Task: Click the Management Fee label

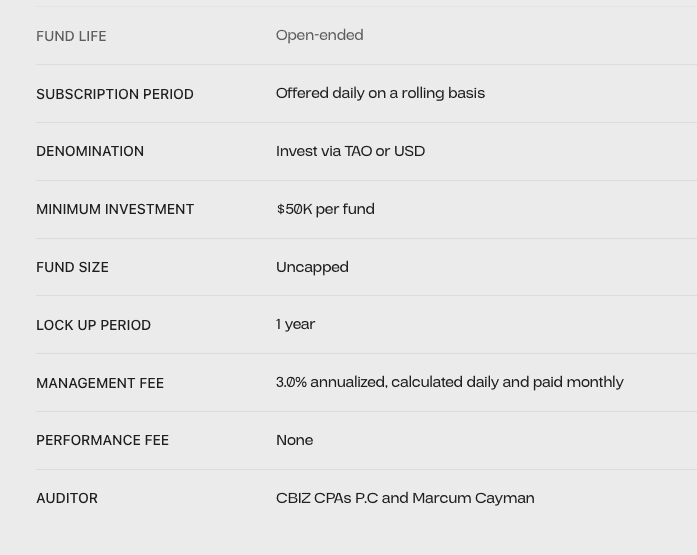Action: click(100, 383)
